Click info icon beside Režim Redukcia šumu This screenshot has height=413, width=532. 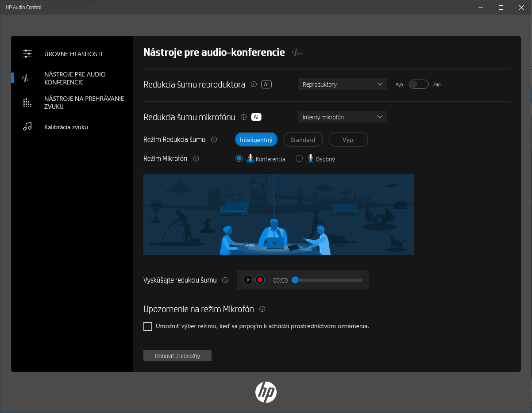tap(214, 140)
